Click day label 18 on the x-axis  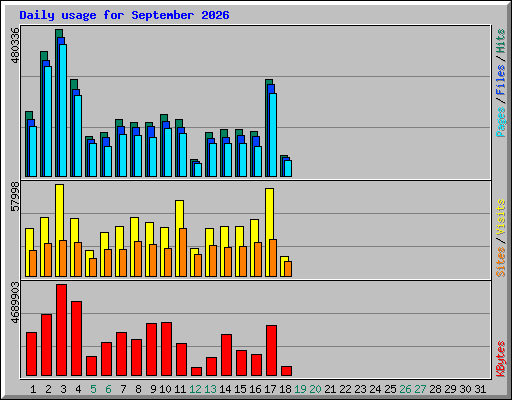(x=285, y=389)
